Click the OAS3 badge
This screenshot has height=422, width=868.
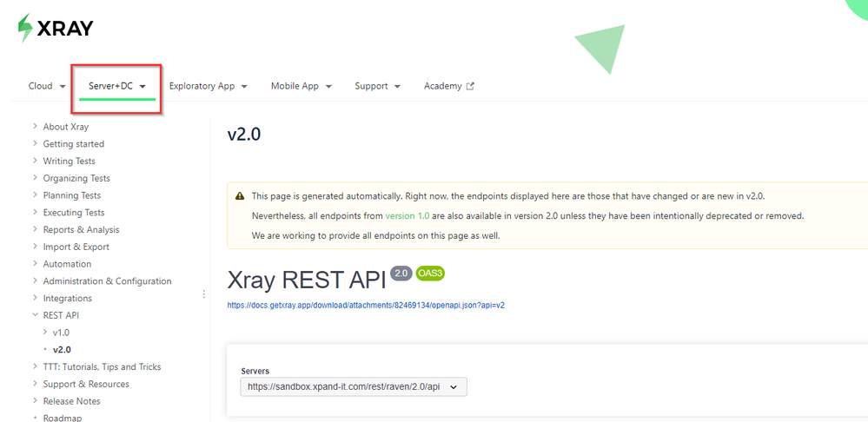(430, 274)
